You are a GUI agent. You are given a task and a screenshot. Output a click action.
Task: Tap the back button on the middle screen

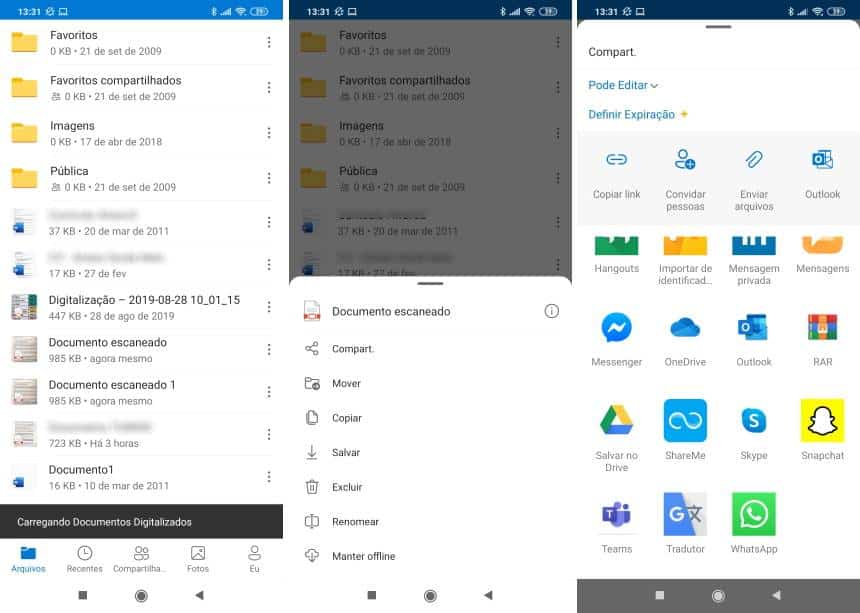click(488, 595)
